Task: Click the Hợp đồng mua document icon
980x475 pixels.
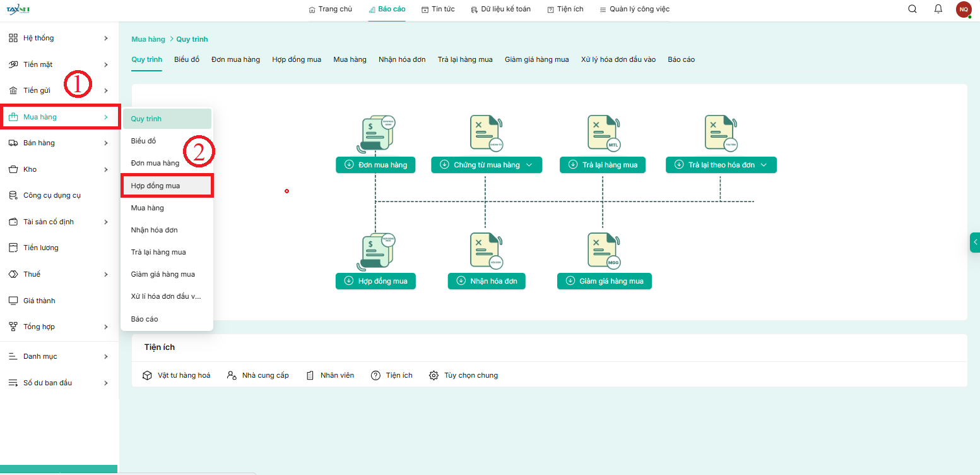Action: [x=376, y=252]
